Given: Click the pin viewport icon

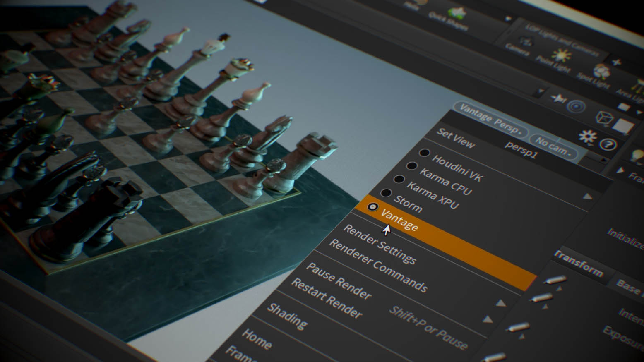Looking at the screenshot, I should click(x=558, y=97).
